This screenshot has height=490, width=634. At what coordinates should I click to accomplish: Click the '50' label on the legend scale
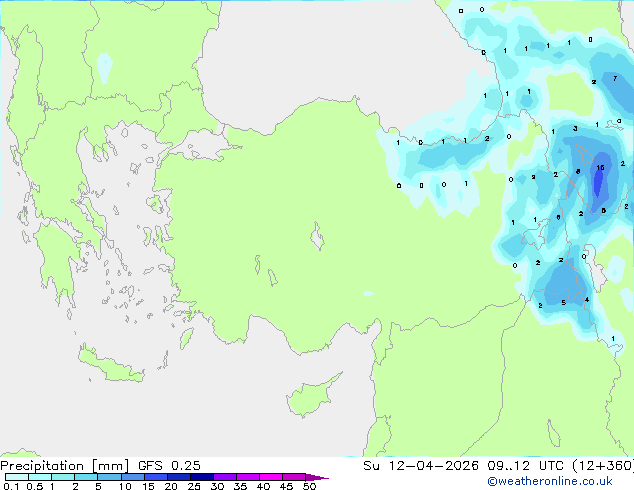309,487
